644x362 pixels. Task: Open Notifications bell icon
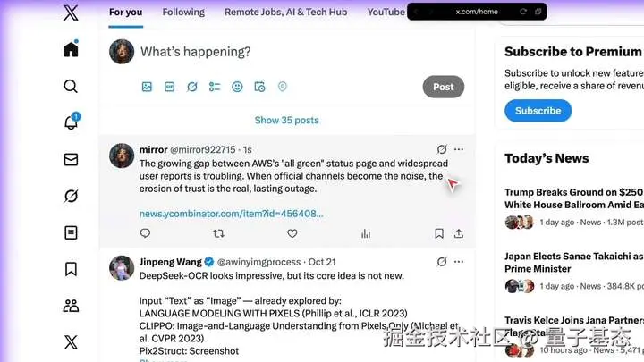(x=72, y=122)
